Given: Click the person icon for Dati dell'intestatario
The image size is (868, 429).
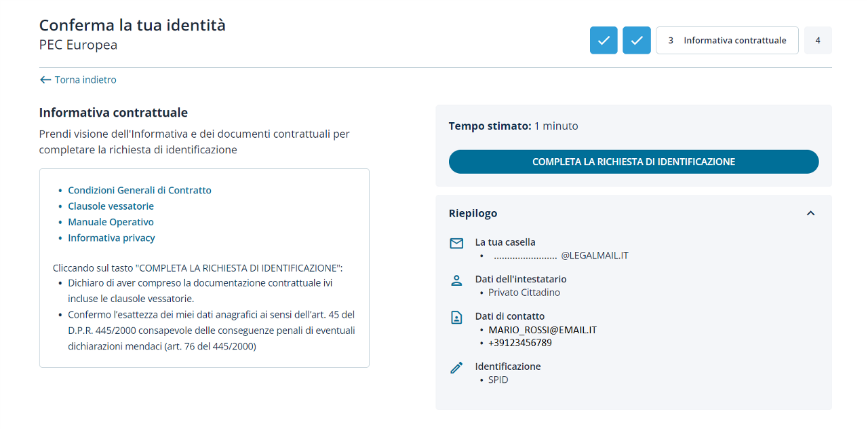Looking at the screenshot, I should pos(456,280).
